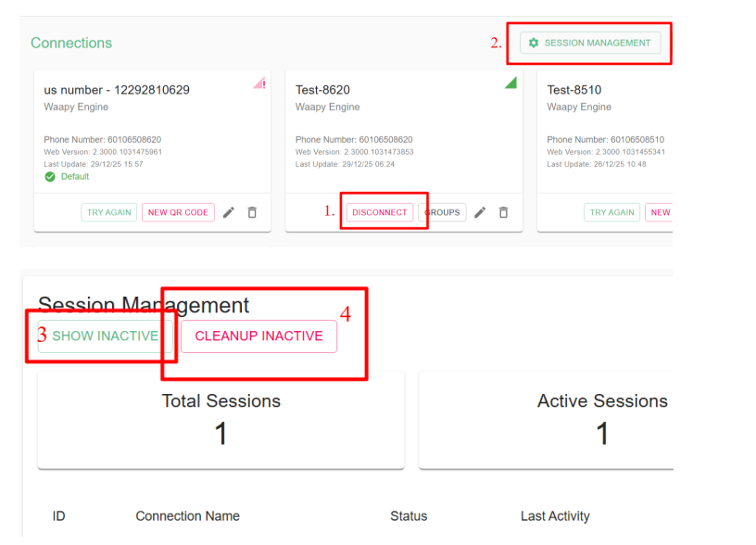756x545 pixels.
Task: Open Groups for Test-8620
Action: [x=444, y=212]
